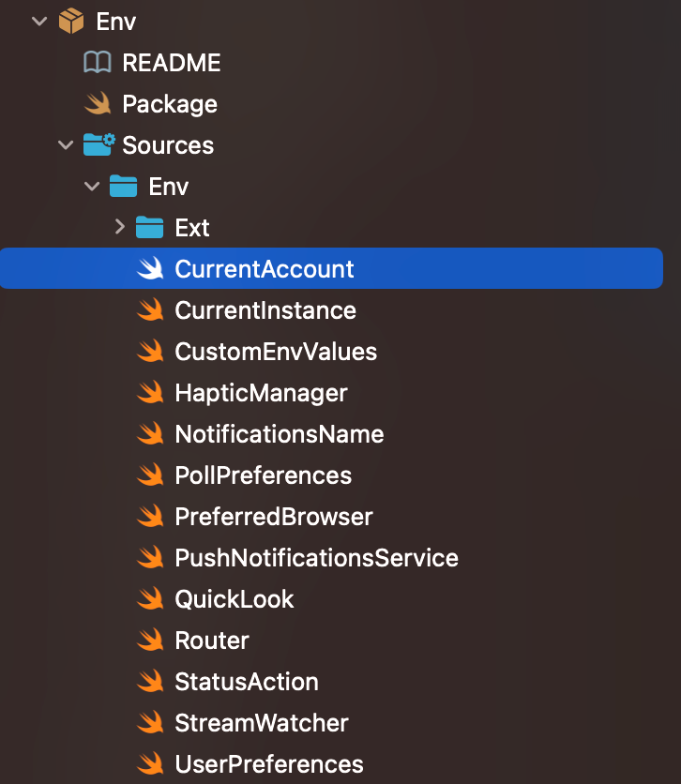Image resolution: width=681 pixels, height=784 pixels.
Task: Collapse the inner Env folder chevron
Action: [x=92, y=187]
